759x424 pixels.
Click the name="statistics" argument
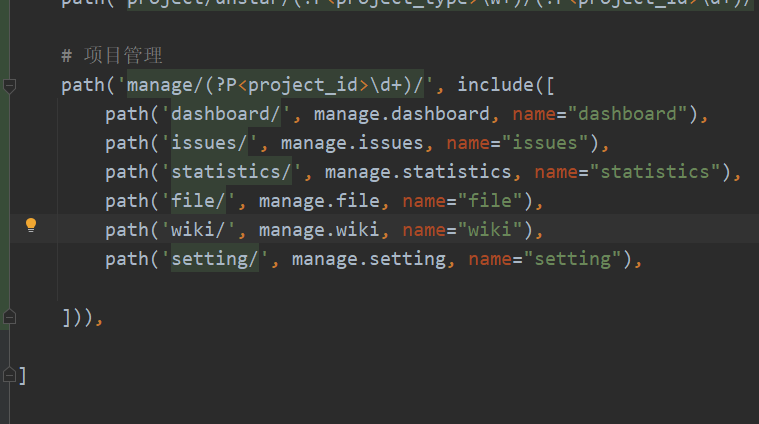tap(628, 172)
